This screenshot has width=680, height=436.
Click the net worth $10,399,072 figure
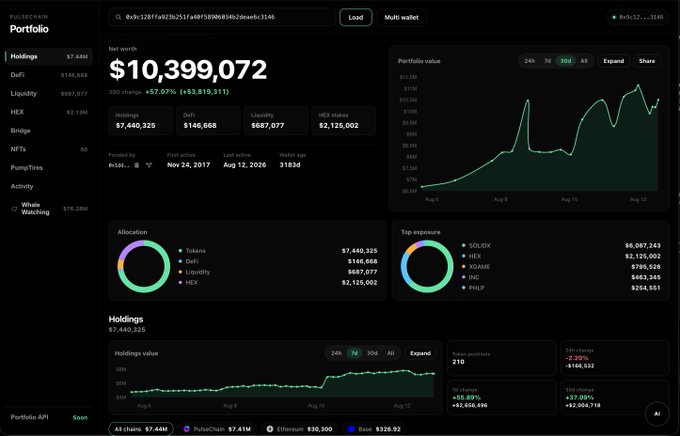(x=188, y=70)
